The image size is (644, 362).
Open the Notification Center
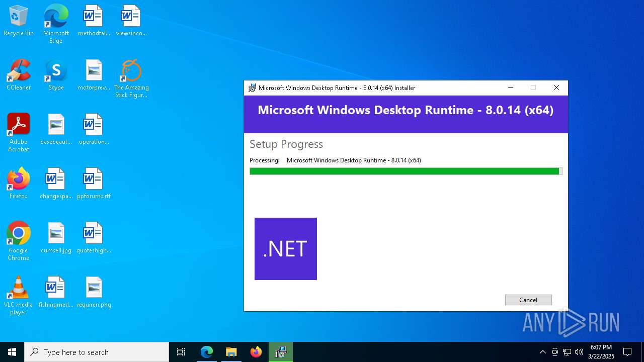coord(627,352)
